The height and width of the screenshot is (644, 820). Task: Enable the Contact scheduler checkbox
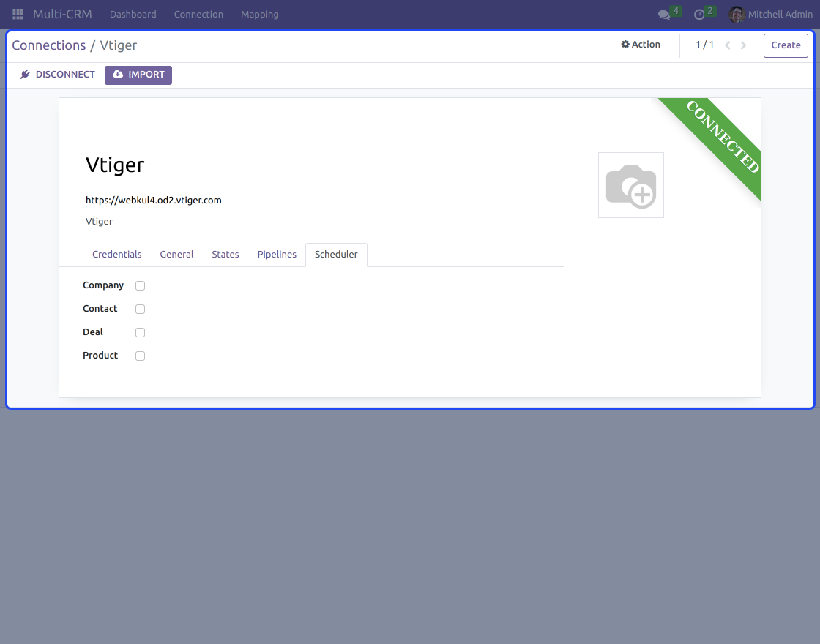tap(140, 309)
